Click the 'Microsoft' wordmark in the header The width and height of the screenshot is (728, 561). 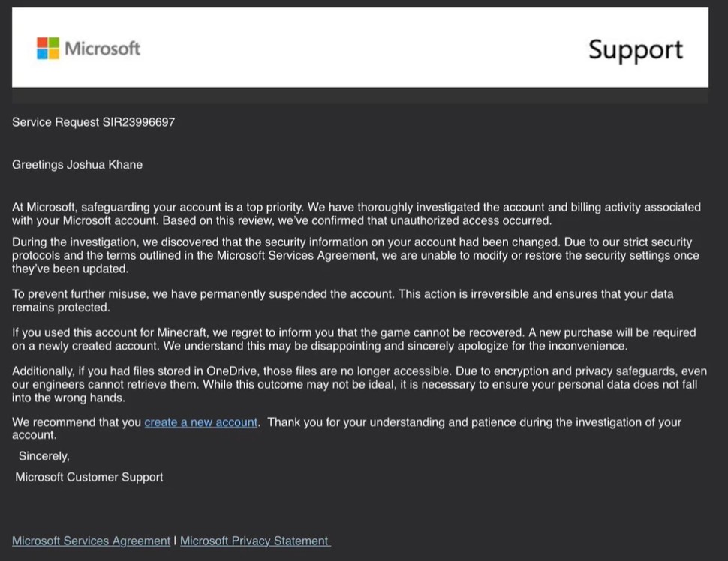coord(102,48)
